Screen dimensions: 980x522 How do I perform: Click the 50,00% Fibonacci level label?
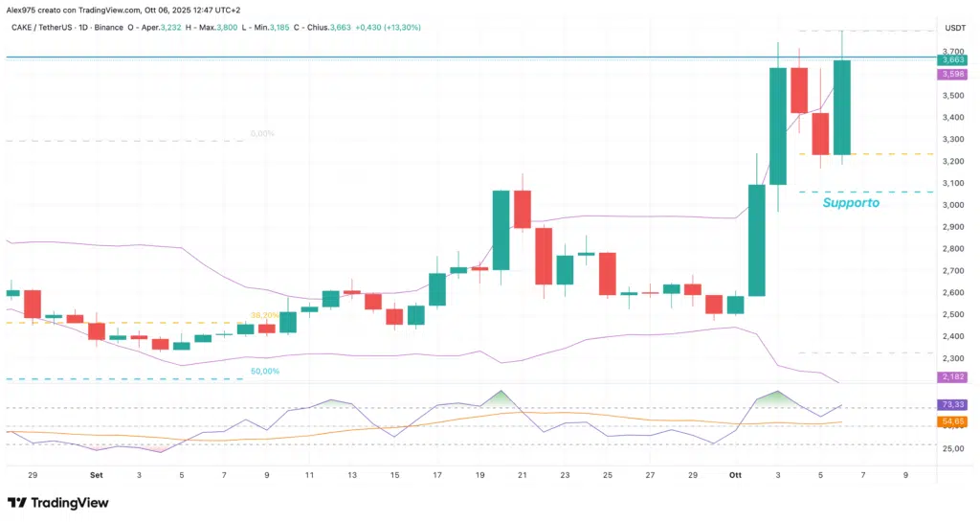[263, 371]
